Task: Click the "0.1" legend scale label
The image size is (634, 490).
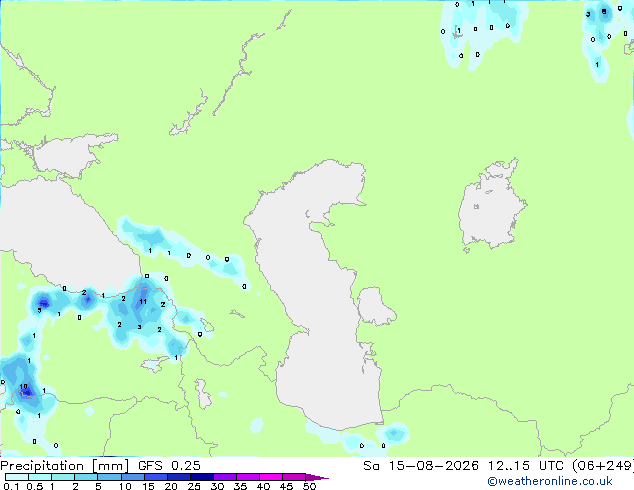Action: coord(12,486)
